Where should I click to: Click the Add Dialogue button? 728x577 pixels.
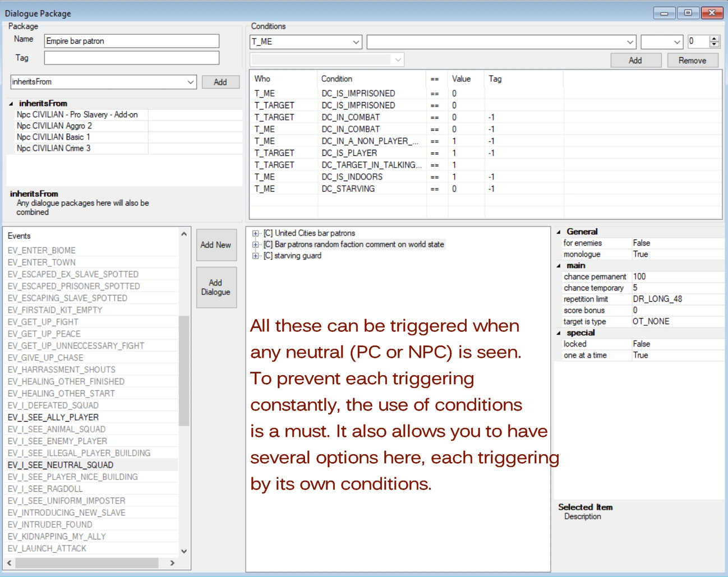tap(216, 287)
